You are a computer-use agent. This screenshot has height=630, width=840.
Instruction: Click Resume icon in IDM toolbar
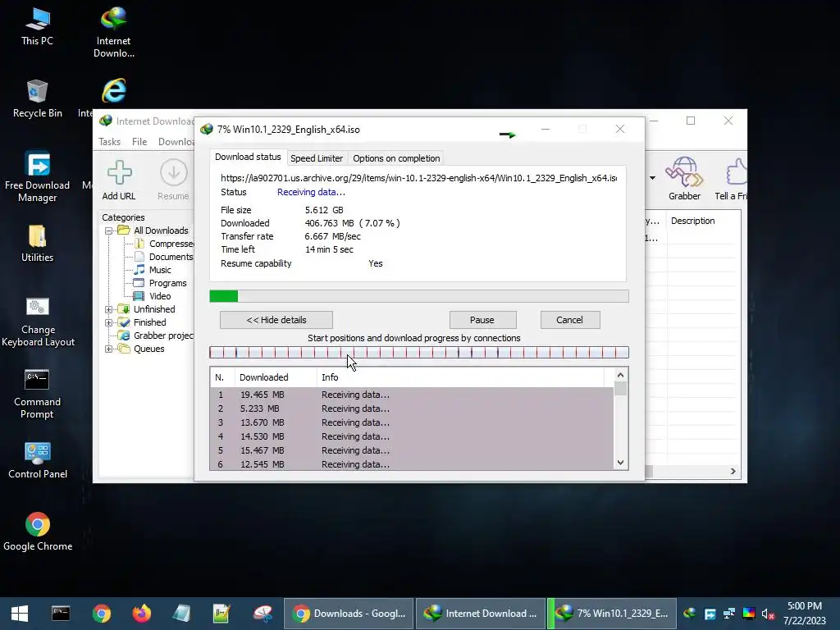pyautogui.click(x=173, y=180)
